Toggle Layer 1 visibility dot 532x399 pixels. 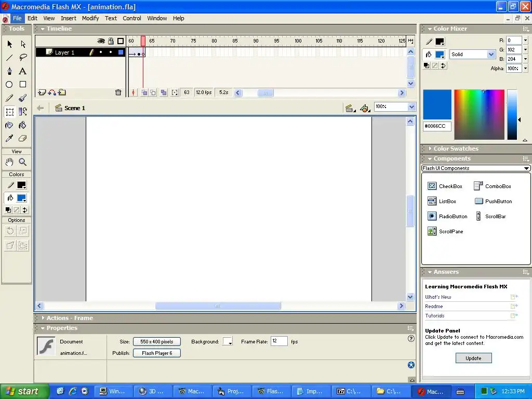pos(101,52)
